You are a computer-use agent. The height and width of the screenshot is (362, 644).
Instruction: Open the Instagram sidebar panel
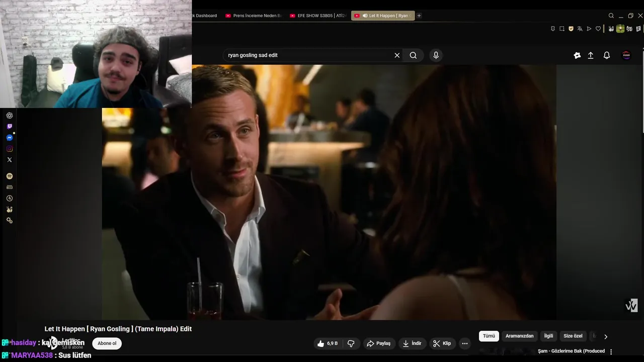tap(10, 149)
